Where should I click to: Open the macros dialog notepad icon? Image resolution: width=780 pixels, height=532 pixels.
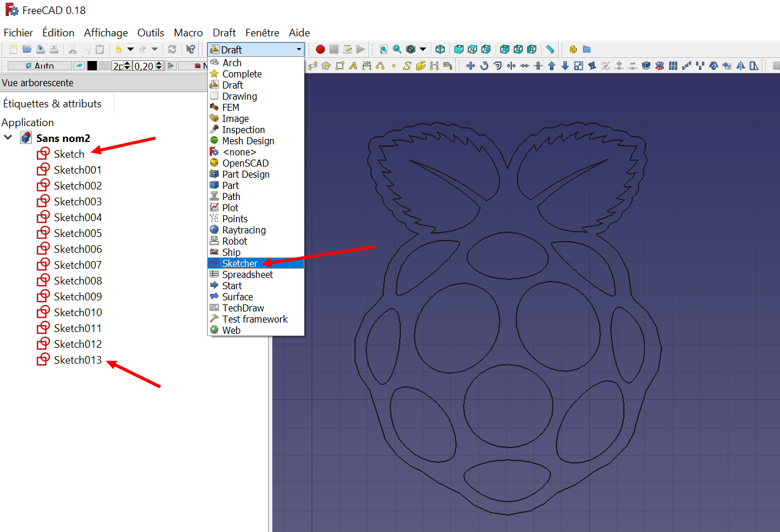point(347,49)
